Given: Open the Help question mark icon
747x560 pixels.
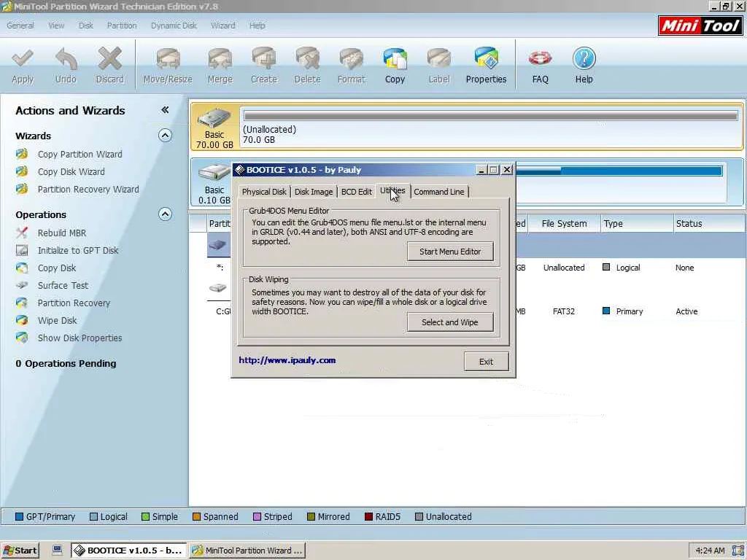Looking at the screenshot, I should point(584,66).
